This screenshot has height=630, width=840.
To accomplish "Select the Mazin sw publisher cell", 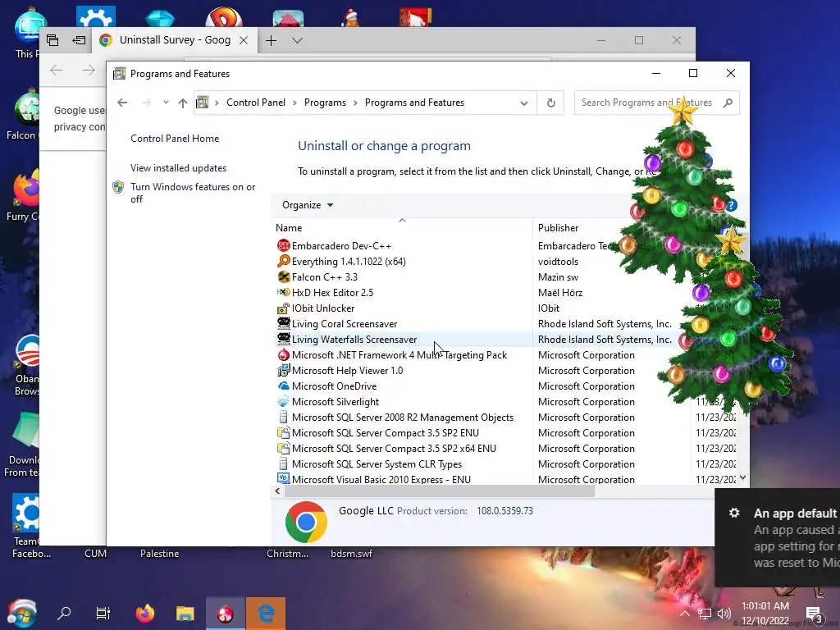I will (558, 277).
